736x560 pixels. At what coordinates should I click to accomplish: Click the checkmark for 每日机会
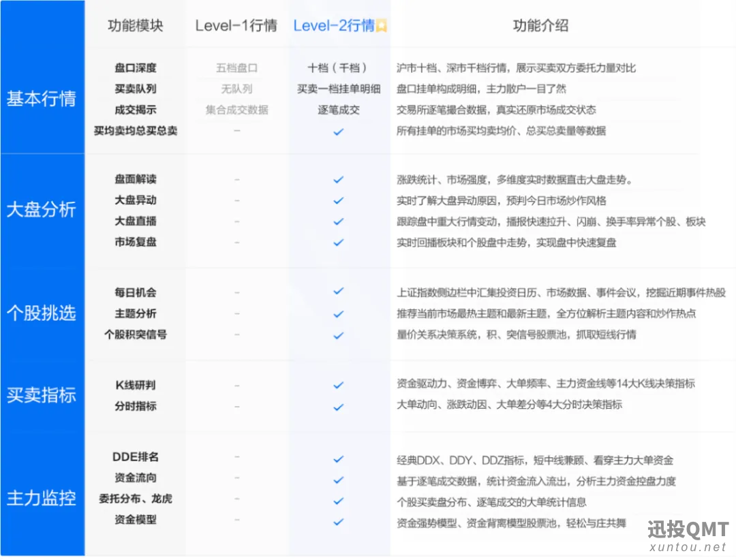(x=338, y=292)
